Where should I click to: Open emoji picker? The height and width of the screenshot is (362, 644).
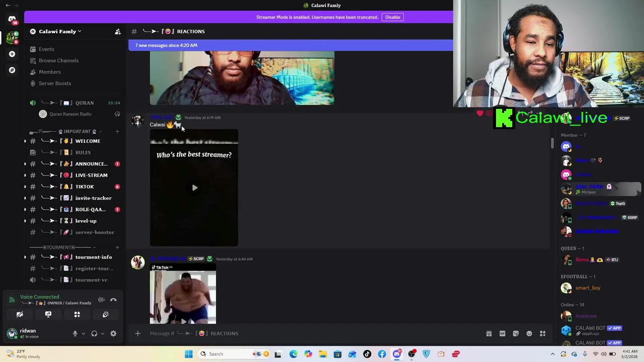529,333
